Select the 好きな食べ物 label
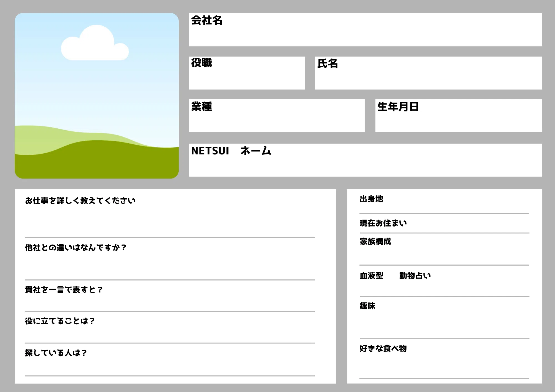Screen dimensions: 555x392 pyautogui.click(x=383, y=348)
